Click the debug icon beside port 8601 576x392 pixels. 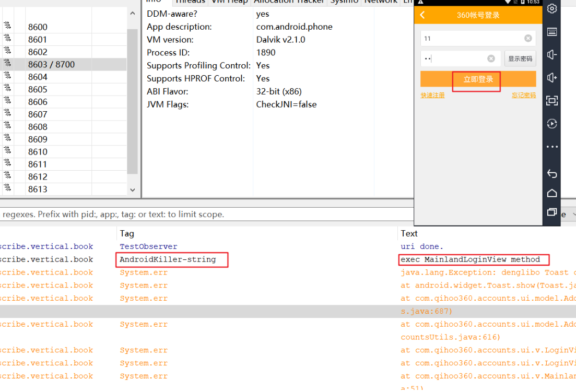tap(7, 38)
